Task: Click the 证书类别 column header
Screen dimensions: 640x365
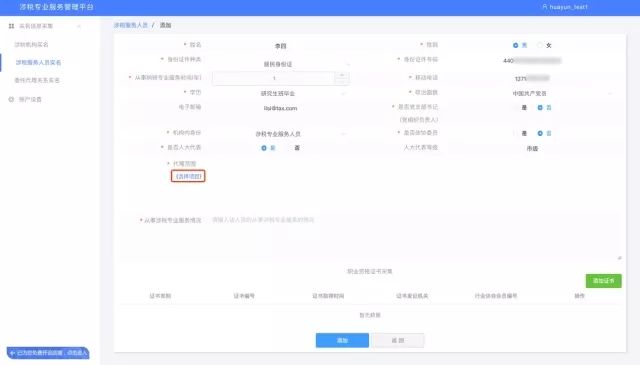Action: click(x=160, y=296)
